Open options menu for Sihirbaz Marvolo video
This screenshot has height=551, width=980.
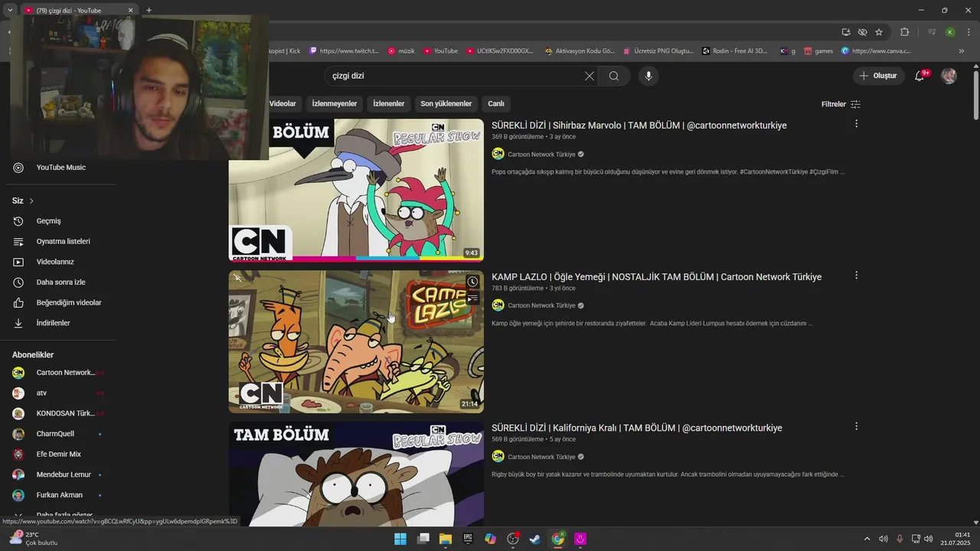coord(856,124)
